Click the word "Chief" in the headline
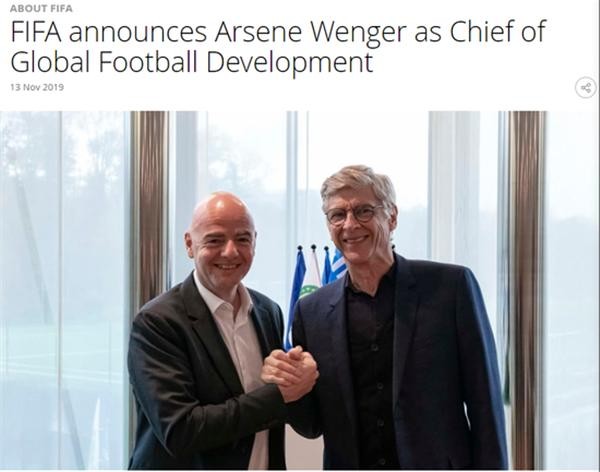Screen dimensions: 600x472 pos(479,32)
